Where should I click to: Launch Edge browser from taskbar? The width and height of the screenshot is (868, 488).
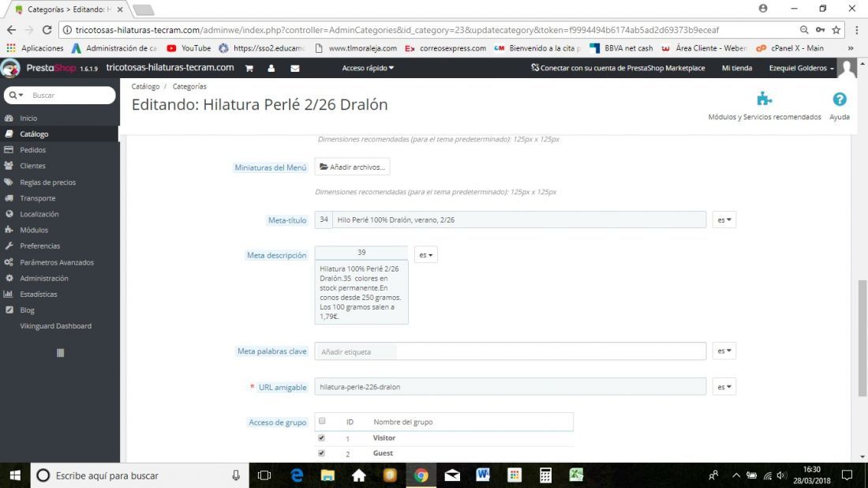pos(297,475)
